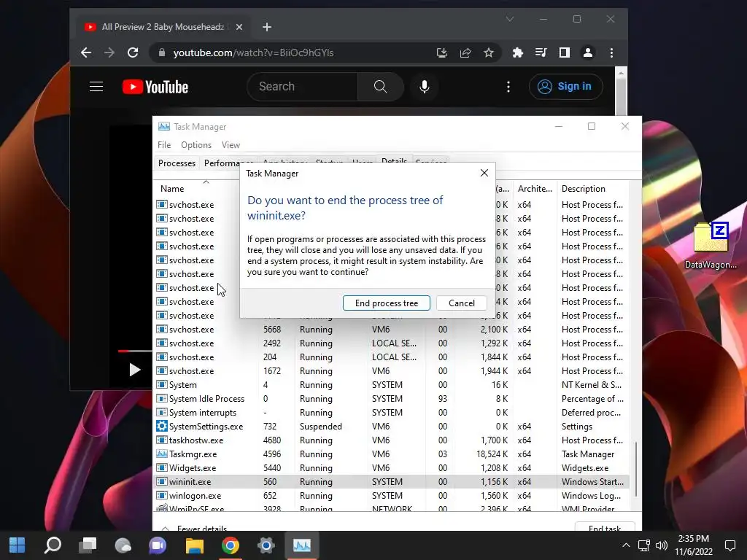Click the SystemSettings.exe gear icon
747x560 pixels.
162,426
